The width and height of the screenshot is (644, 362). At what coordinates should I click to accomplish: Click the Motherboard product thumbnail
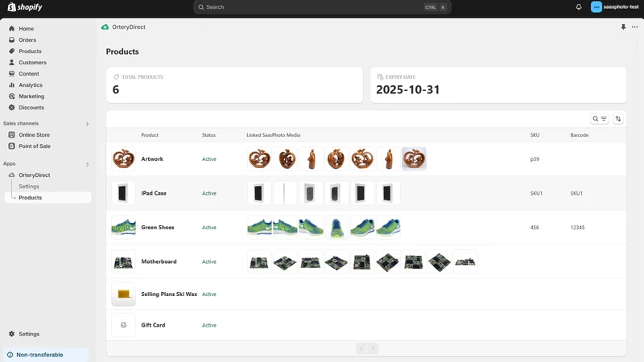click(x=123, y=261)
